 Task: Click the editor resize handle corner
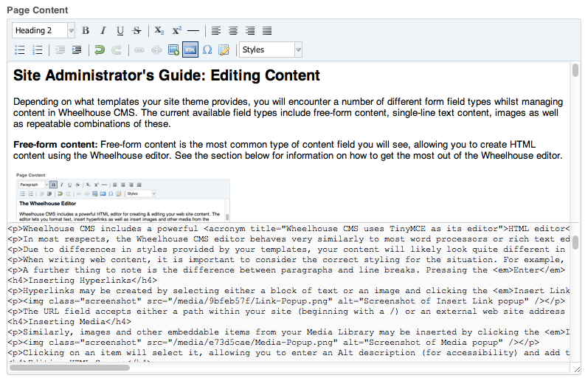576,369
